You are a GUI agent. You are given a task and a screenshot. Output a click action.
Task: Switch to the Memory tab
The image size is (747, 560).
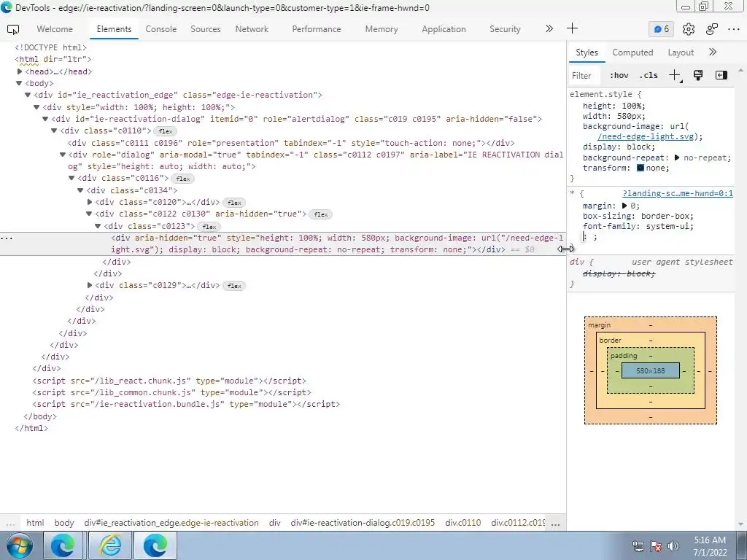[381, 29]
